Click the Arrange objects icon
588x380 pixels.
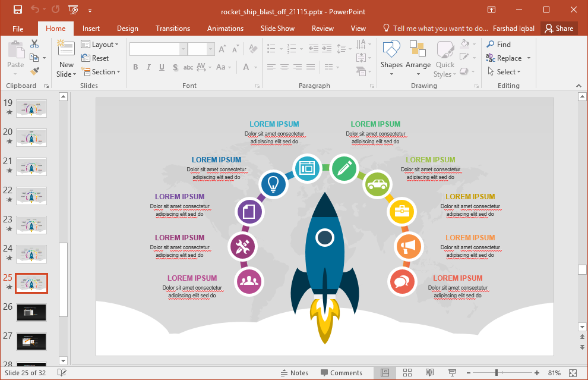click(x=418, y=58)
